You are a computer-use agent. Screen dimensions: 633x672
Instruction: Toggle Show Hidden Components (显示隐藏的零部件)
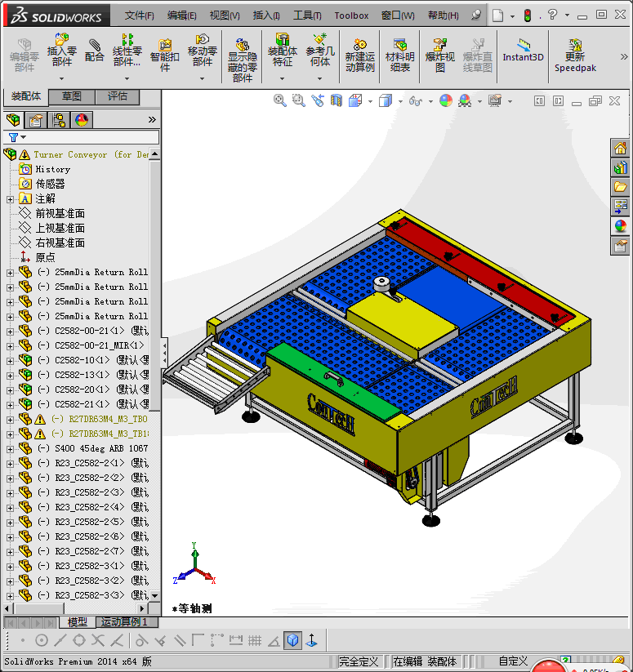242,60
